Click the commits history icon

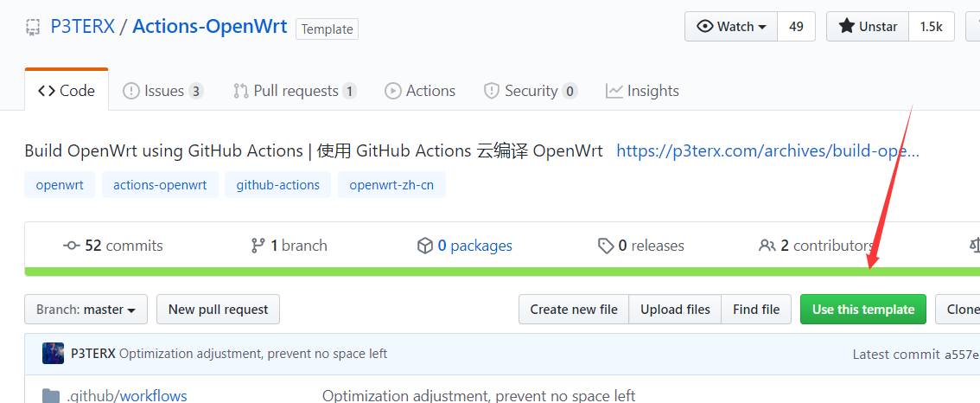click(x=71, y=246)
